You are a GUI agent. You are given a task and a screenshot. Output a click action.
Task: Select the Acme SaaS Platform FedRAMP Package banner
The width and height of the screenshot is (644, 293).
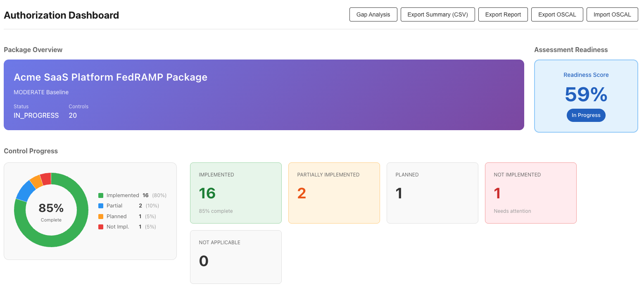click(x=264, y=95)
